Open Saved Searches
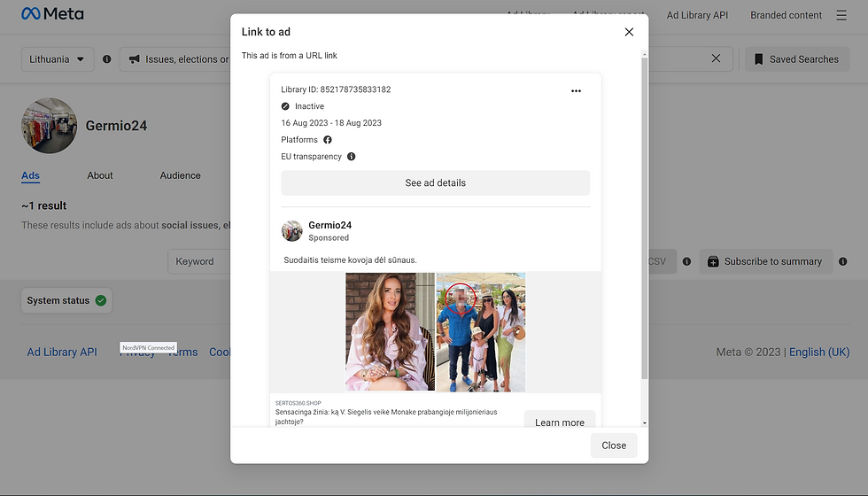The image size is (868, 496). [x=797, y=59]
